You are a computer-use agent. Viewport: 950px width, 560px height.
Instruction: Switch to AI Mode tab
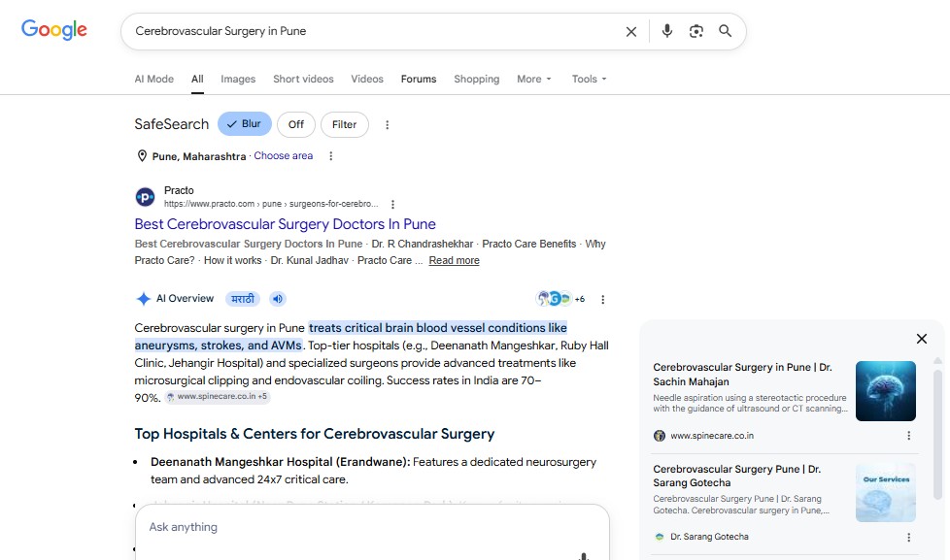tap(153, 79)
